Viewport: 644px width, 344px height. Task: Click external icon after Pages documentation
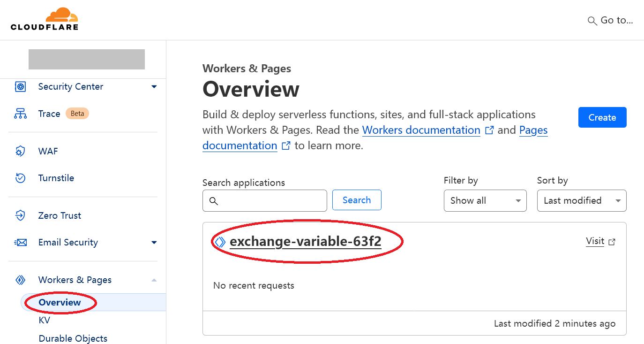pos(286,146)
